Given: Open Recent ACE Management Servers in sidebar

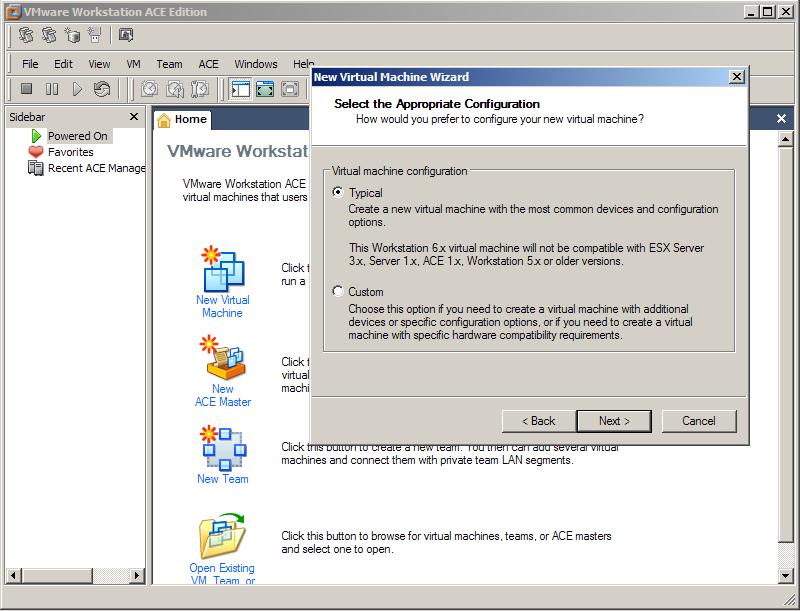Looking at the screenshot, I should pyautogui.click(x=95, y=168).
